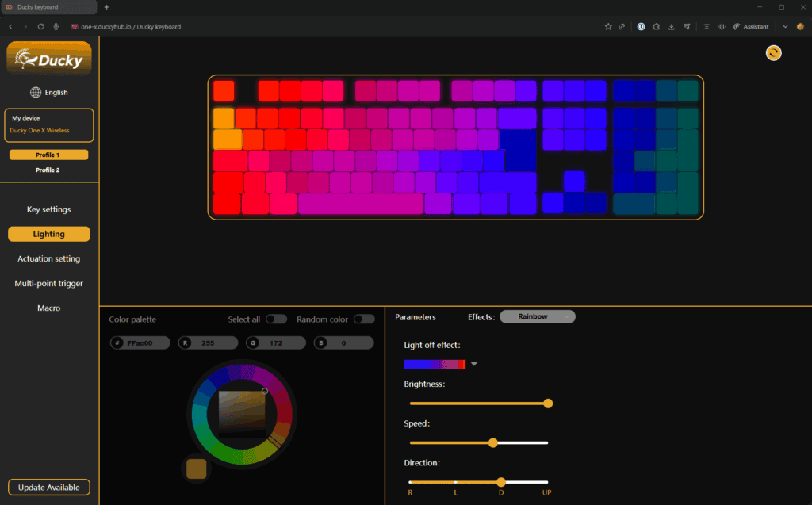Open the browser Assistant
This screenshot has height=505, width=812.
751,26
